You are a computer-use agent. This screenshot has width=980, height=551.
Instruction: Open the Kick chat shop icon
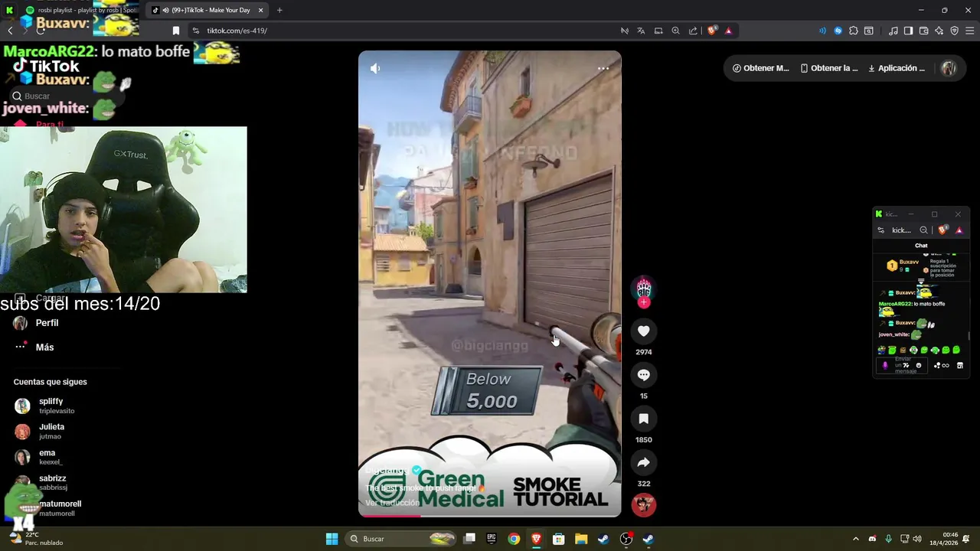point(960,365)
